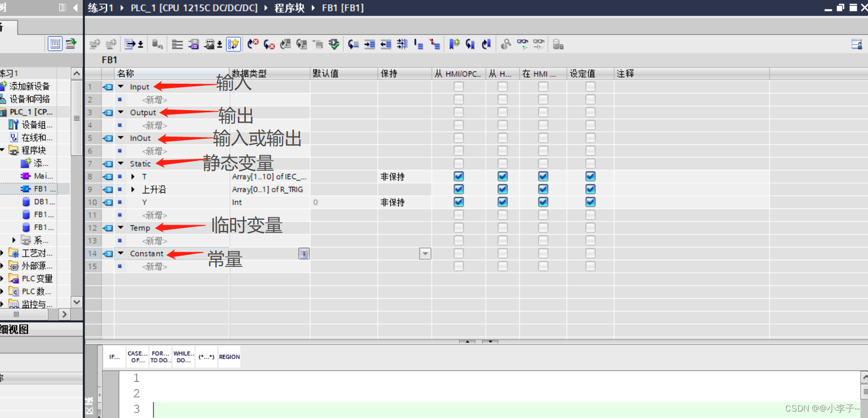This screenshot has width=868, height=418.
Task: Collapse the Output section
Action: 121,112
